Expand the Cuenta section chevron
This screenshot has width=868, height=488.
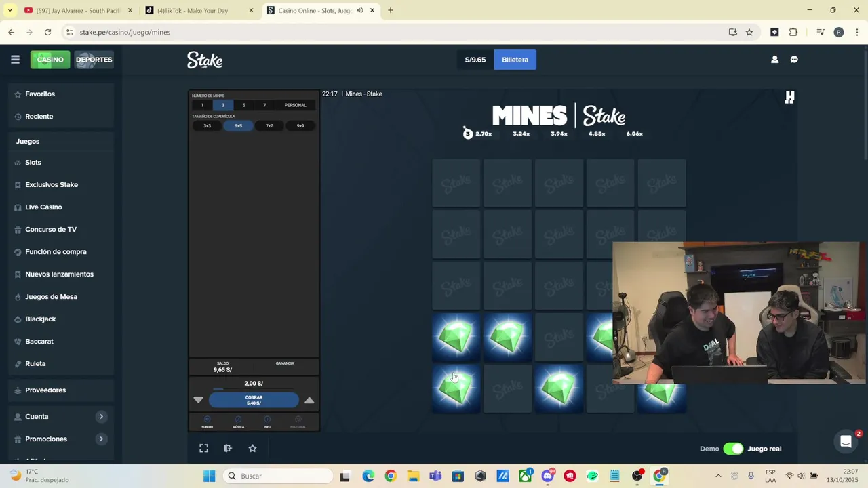[101, 416]
